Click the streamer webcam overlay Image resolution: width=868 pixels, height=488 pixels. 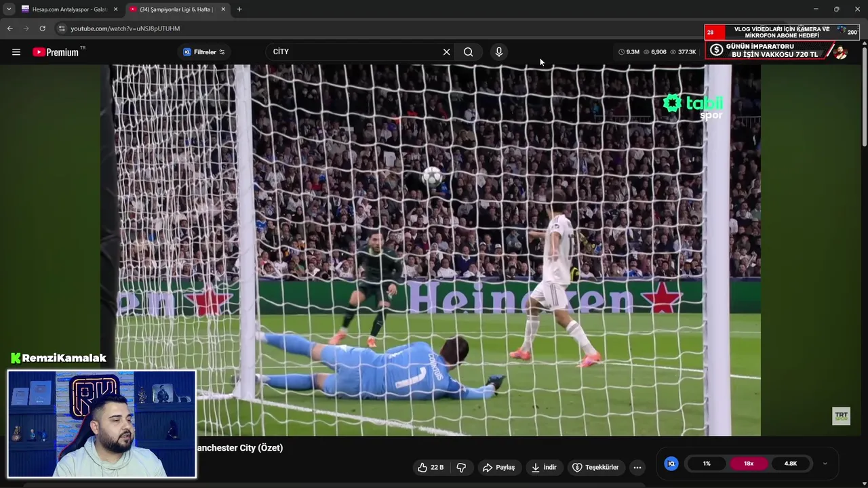coord(102,424)
